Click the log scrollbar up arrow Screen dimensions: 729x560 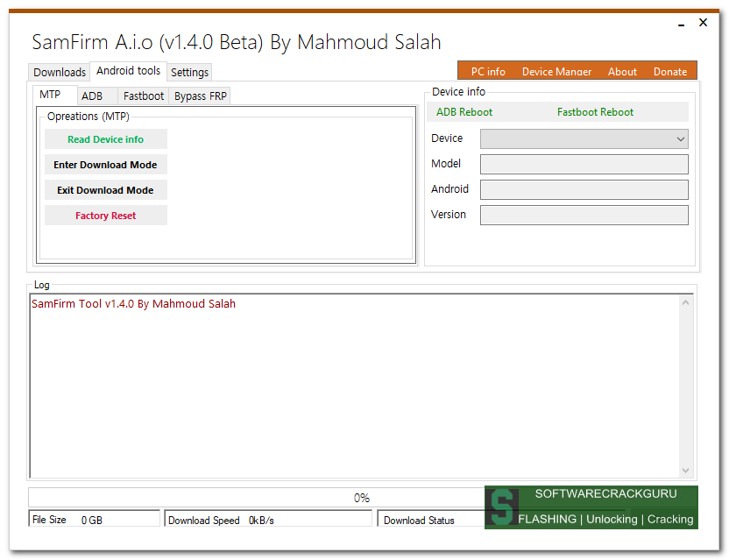pyautogui.click(x=685, y=302)
